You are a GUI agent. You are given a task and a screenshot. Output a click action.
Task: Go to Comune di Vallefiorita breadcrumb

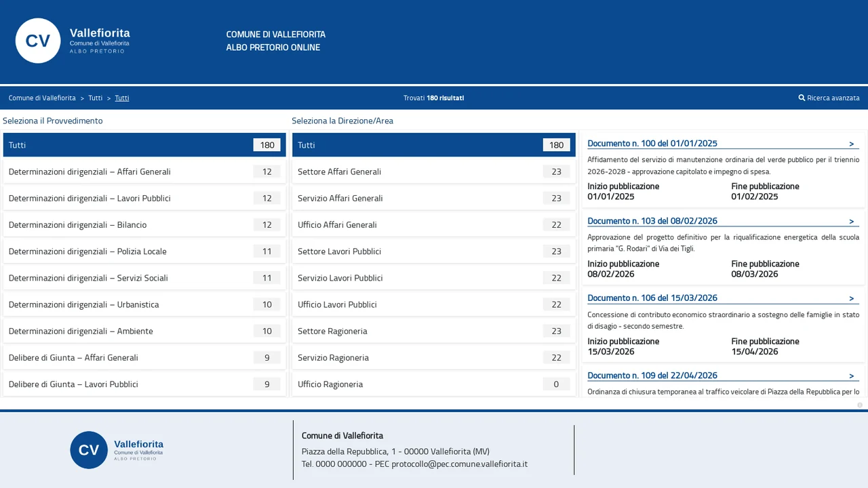pyautogui.click(x=42, y=98)
